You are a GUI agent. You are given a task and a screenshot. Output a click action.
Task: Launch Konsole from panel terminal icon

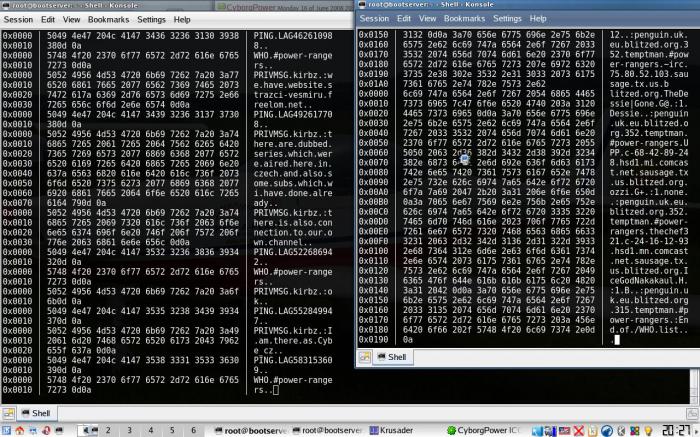59,430
